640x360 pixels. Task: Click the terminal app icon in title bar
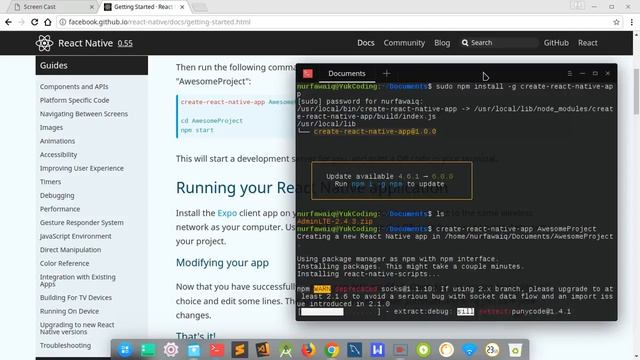(308, 73)
